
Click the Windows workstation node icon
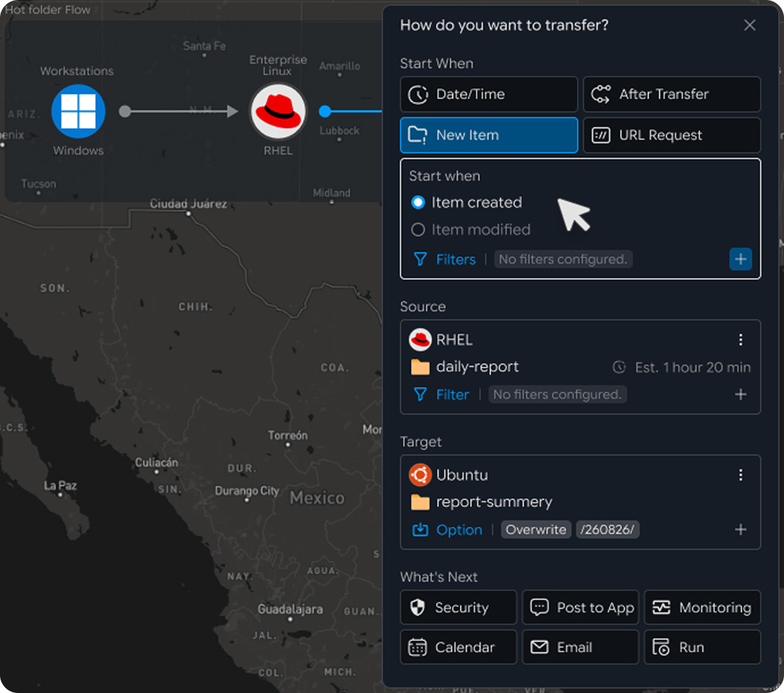(x=78, y=111)
